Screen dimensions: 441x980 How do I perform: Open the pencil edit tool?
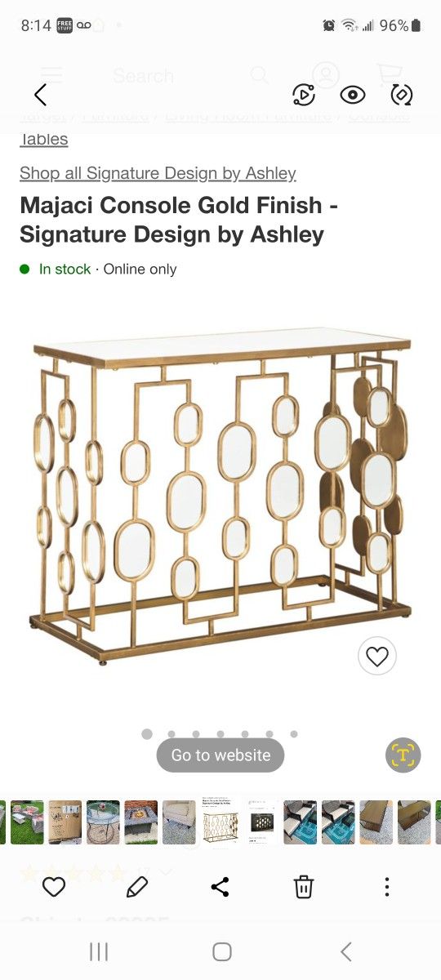pos(137,886)
